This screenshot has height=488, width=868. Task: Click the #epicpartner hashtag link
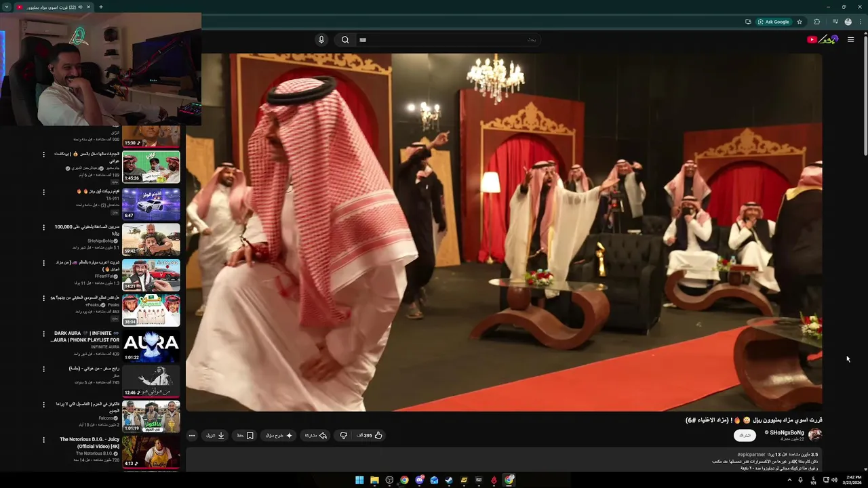(751, 455)
